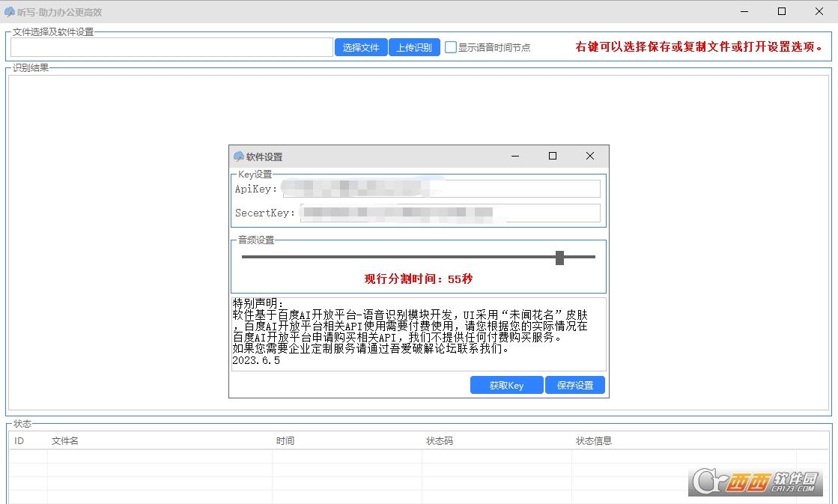The height and width of the screenshot is (504, 838).
Task: Click the ApiKey input field
Action: click(441, 189)
